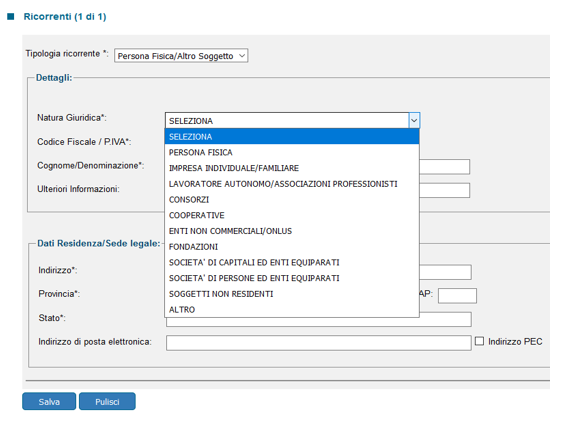Select the SELEZIONA highlighted option
The image size is (561, 421).
tap(292, 137)
